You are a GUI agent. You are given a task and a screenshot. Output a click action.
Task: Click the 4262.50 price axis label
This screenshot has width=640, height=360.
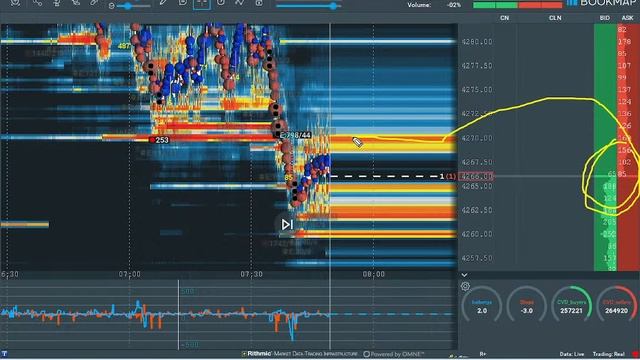pos(477,210)
